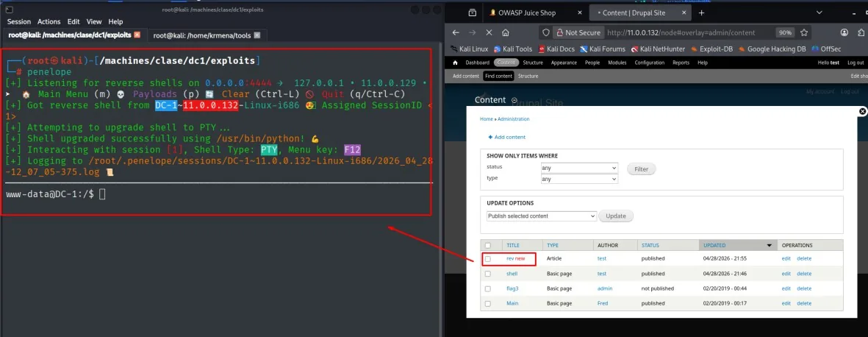
Task: Check the box for the flag3 row
Action: pos(488,288)
